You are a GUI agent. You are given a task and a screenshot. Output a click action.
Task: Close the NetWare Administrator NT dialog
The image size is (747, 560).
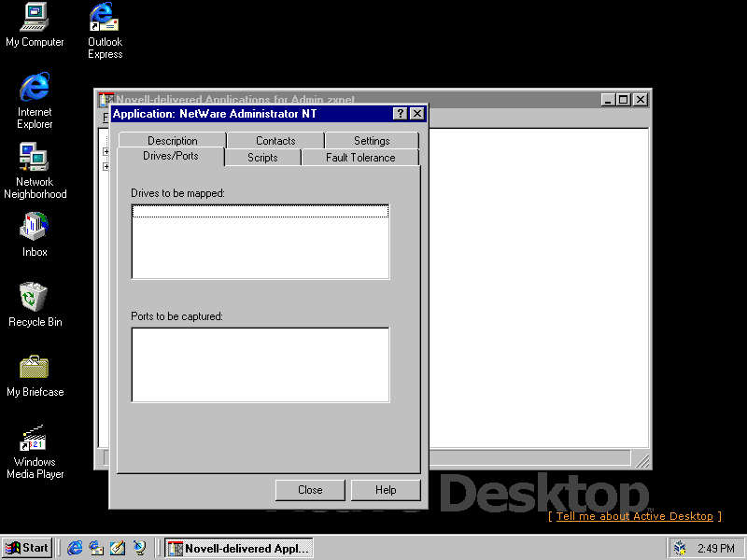(416, 113)
